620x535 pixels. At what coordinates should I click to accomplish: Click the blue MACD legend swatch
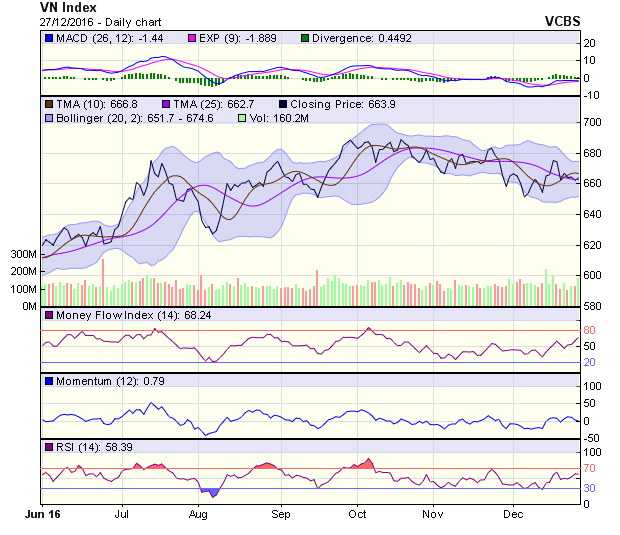[x=49, y=39]
